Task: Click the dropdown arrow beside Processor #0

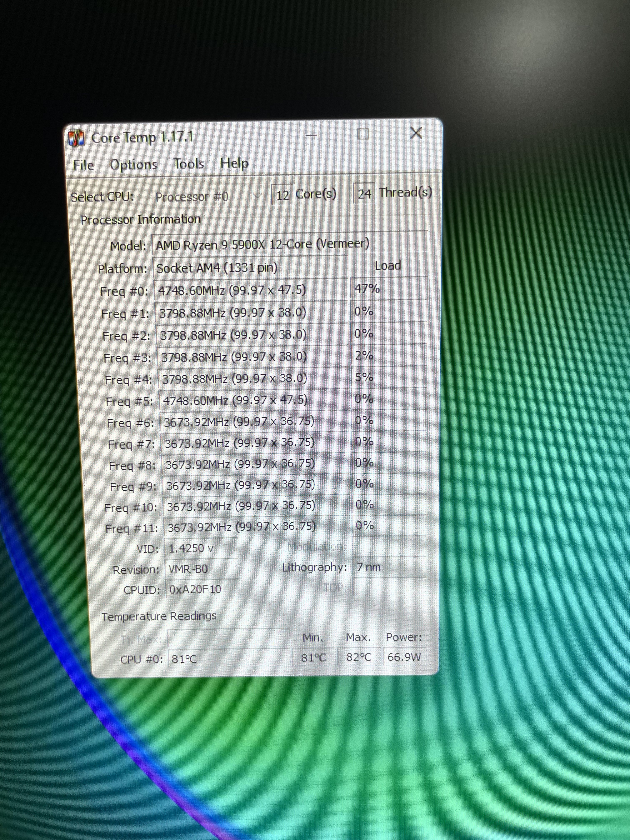Action: (258, 196)
